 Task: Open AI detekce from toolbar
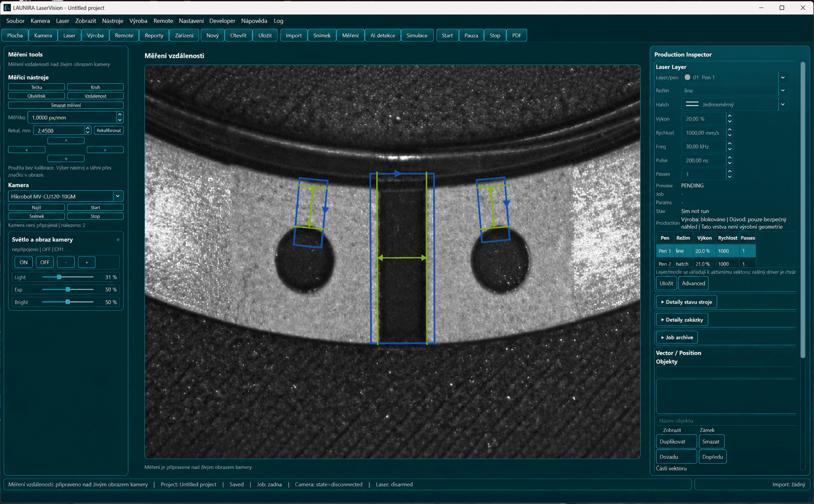(383, 35)
